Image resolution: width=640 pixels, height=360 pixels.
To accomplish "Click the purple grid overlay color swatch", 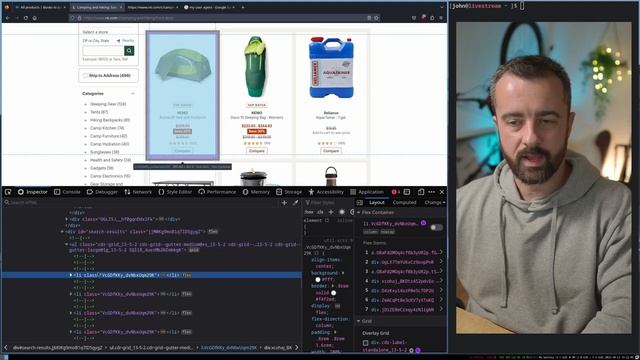I will 418,350.
